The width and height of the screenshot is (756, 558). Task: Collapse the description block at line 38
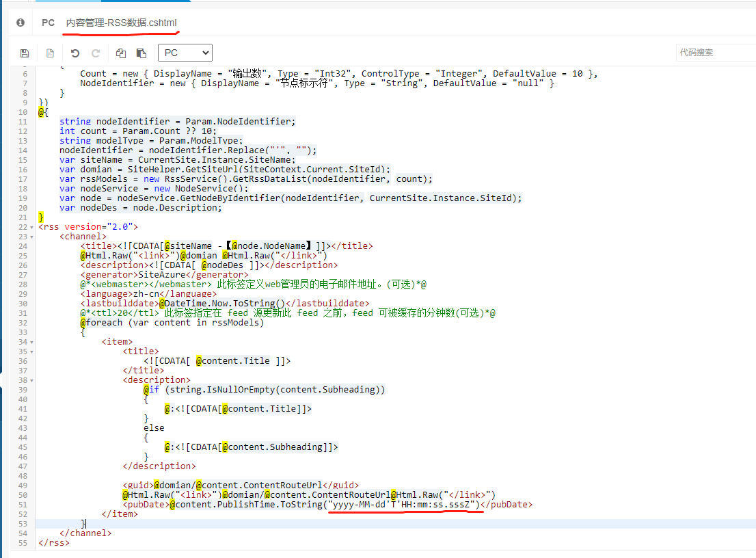[33, 380]
